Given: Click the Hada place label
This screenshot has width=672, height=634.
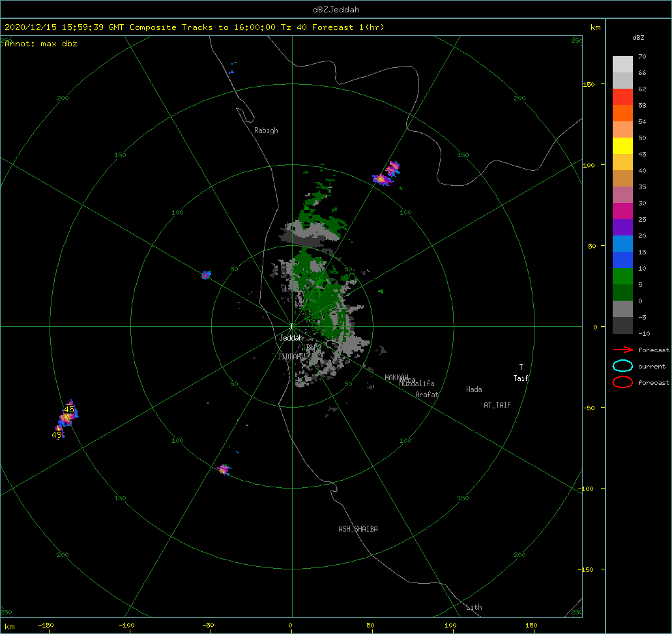Looking at the screenshot, I should point(474,389).
